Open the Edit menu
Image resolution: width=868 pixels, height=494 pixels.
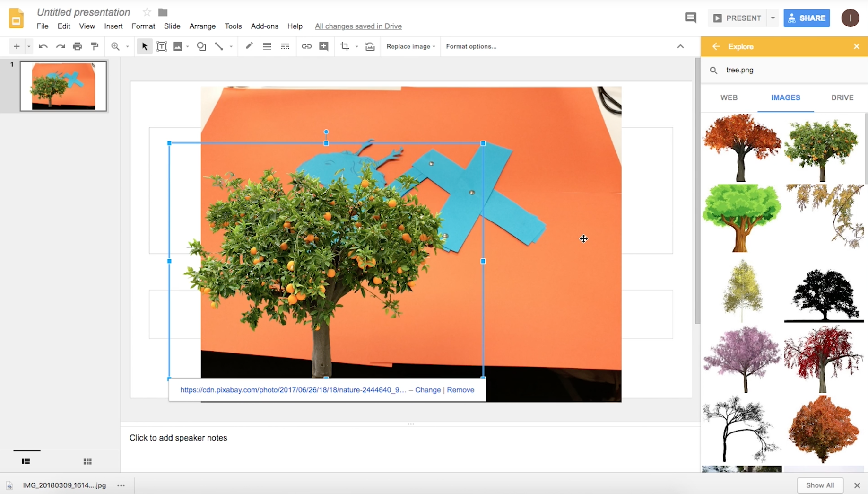[64, 26]
